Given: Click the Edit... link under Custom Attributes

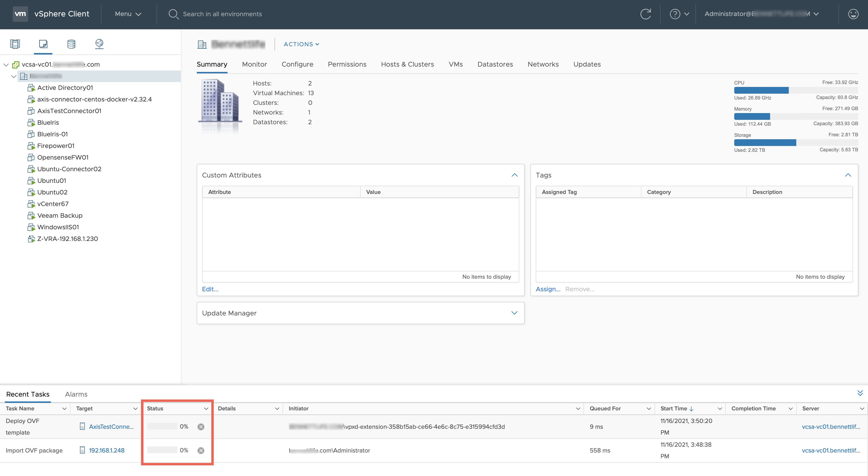Looking at the screenshot, I should (x=210, y=289).
